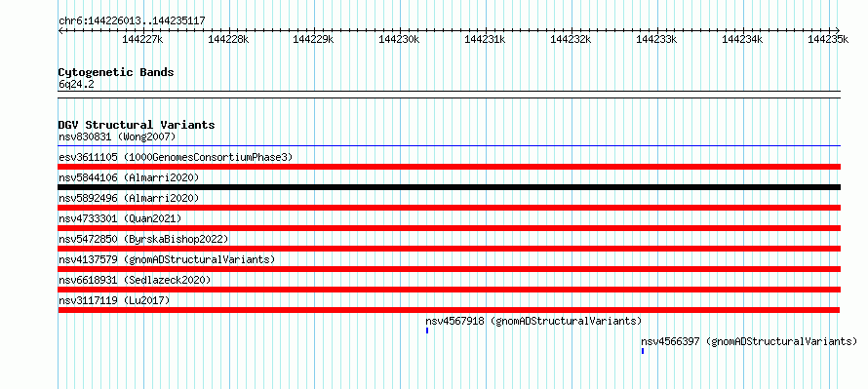Image resolution: width=868 pixels, height=389 pixels.
Task: Click the 144230k ruler tick label
Action: click(399, 39)
